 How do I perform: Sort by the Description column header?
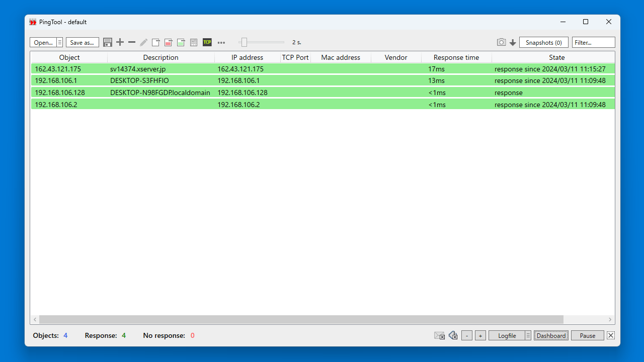click(x=161, y=57)
